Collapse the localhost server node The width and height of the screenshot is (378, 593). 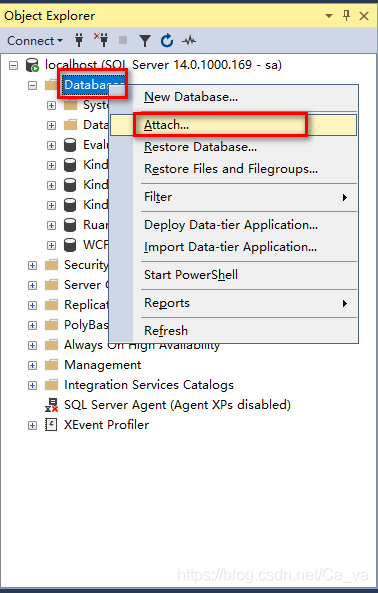pos(13,65)
